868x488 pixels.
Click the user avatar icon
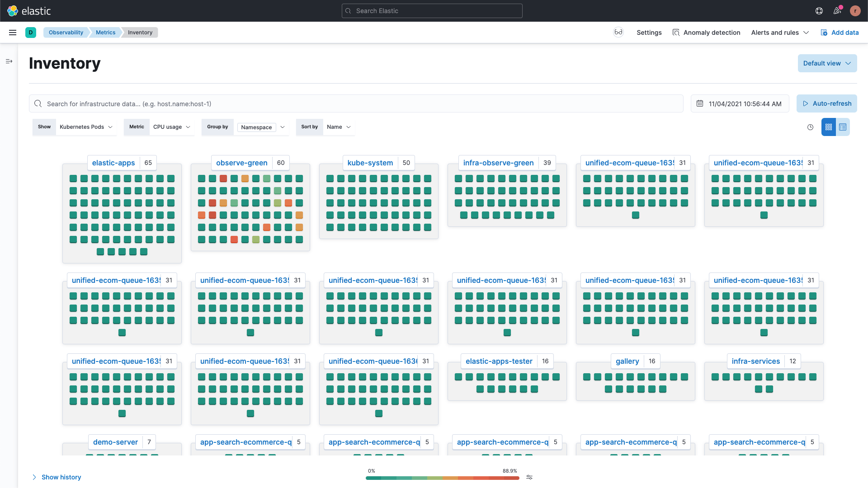[855, 11]
